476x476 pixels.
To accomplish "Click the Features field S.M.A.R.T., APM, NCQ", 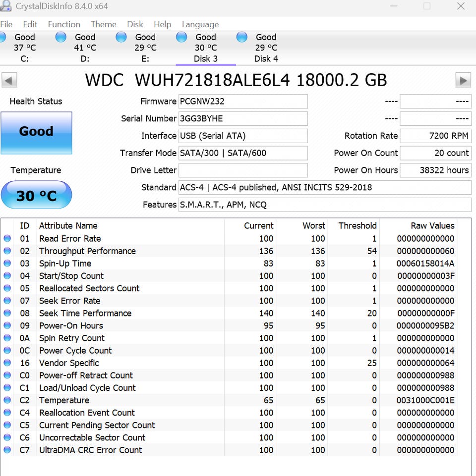I will [325, 205].
